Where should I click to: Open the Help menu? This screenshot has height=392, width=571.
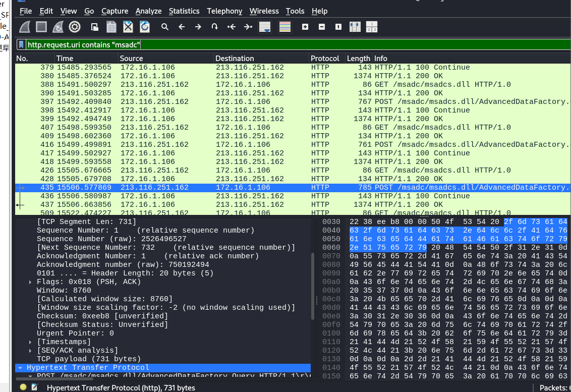[320, 11]
